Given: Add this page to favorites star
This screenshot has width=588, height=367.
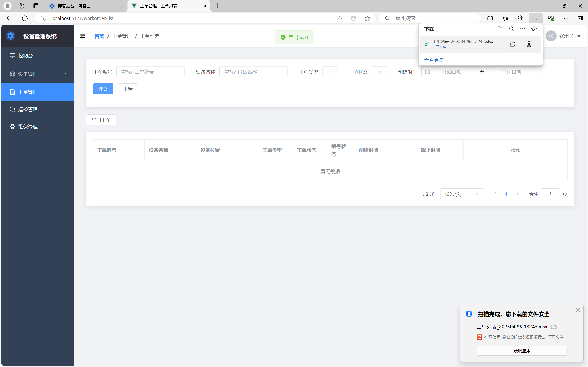Looking at the screenshot, I should 367,18.
